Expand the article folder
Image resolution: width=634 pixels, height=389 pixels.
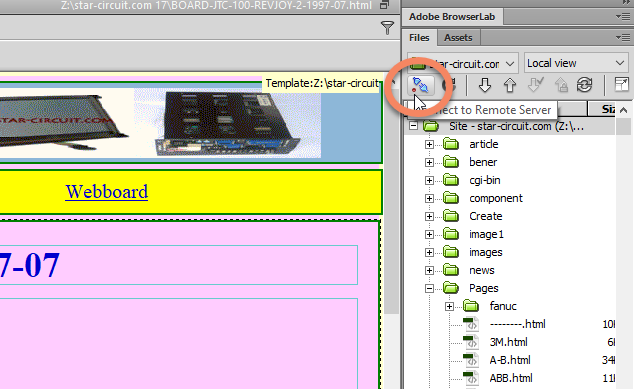pos(429,144)
